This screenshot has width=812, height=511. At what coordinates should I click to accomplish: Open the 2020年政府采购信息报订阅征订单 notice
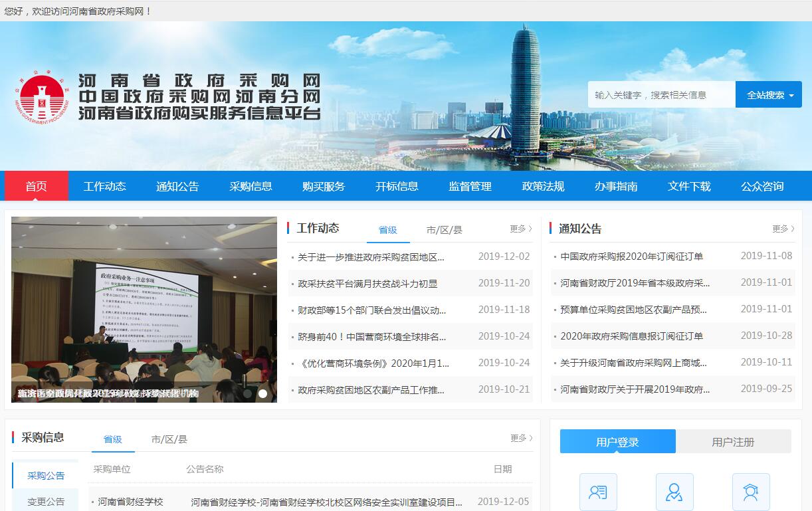631,336
